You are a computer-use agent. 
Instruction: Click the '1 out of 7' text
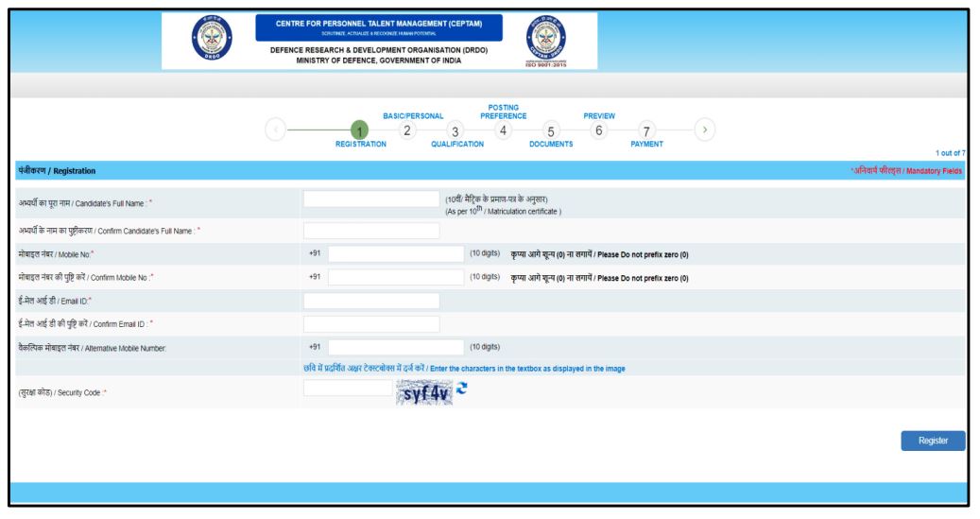(x=950, y=153)
